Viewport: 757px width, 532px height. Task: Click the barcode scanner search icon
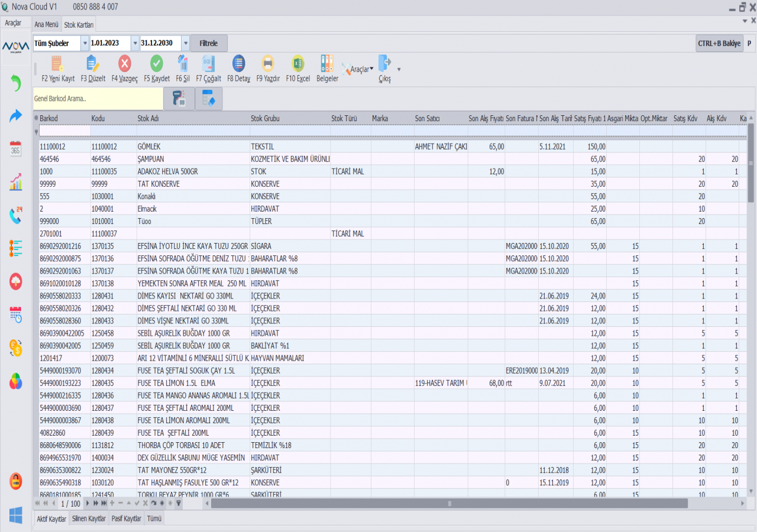coord(179,99)
